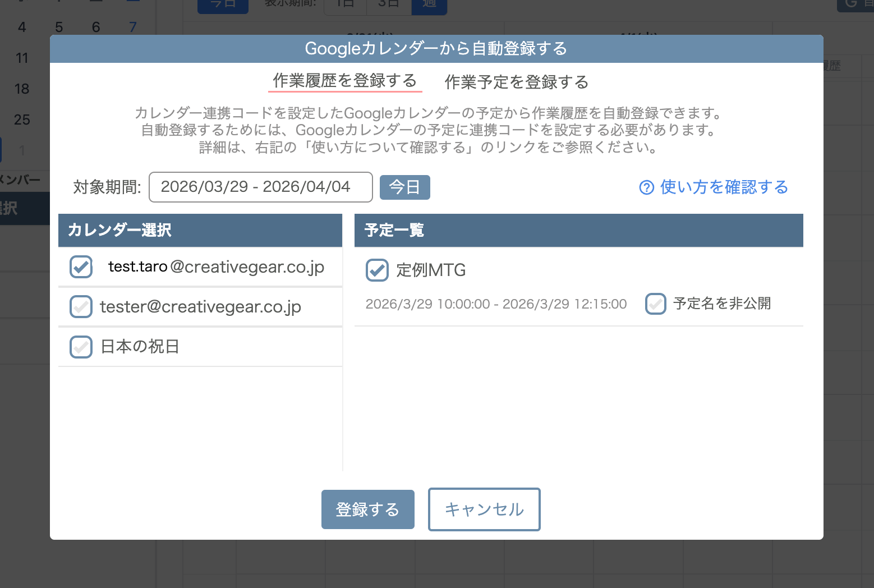Select the 3日 display period option
This screenshot has width=874, height=588.
387,6
